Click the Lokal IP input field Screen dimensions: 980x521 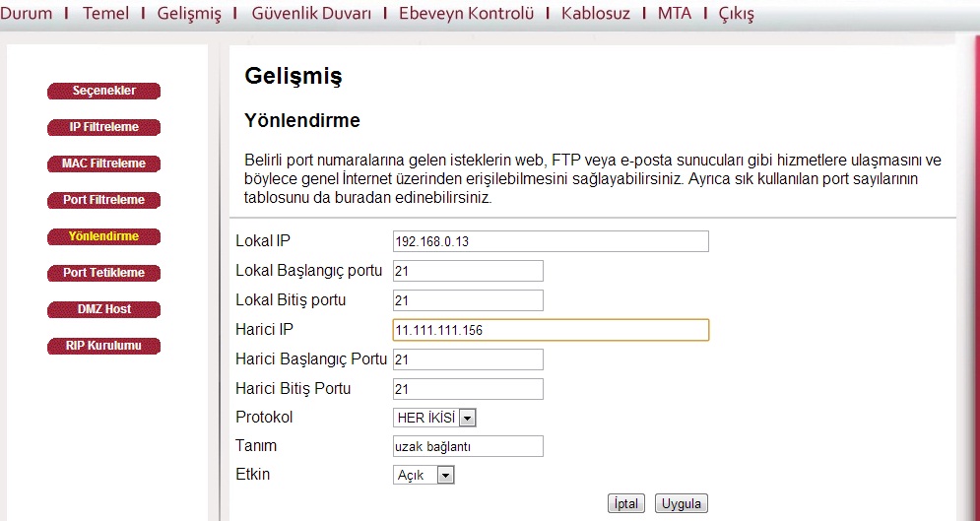click(x=550, y=242)
